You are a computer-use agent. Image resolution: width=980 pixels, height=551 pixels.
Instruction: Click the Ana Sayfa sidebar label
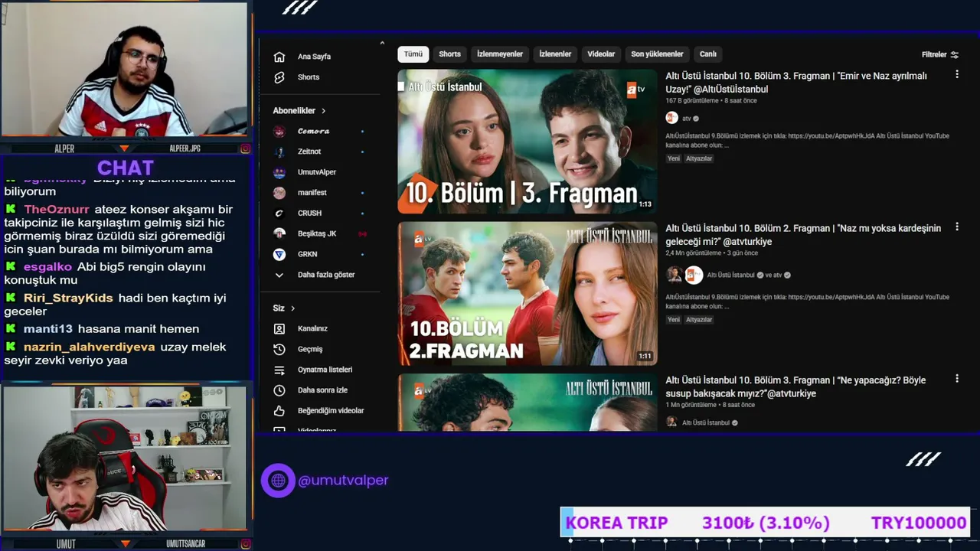(314, 57)
